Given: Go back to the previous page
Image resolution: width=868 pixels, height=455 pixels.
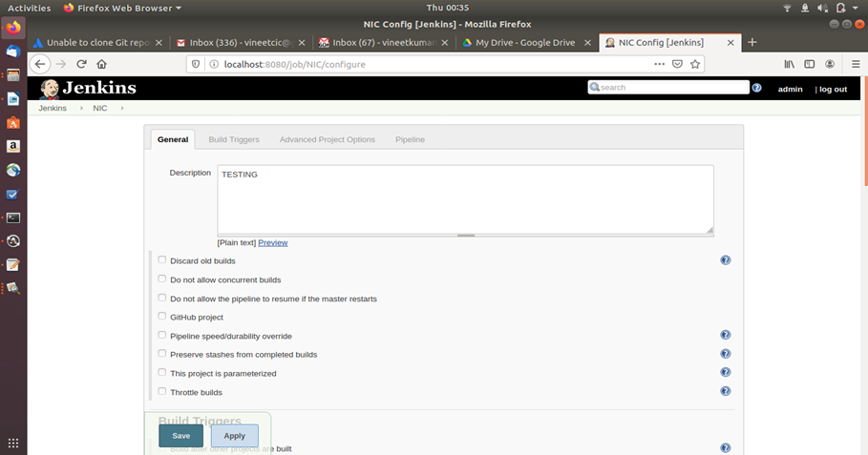Looking at the screenshot, I should pyautogui.click(x=40, y=64).
